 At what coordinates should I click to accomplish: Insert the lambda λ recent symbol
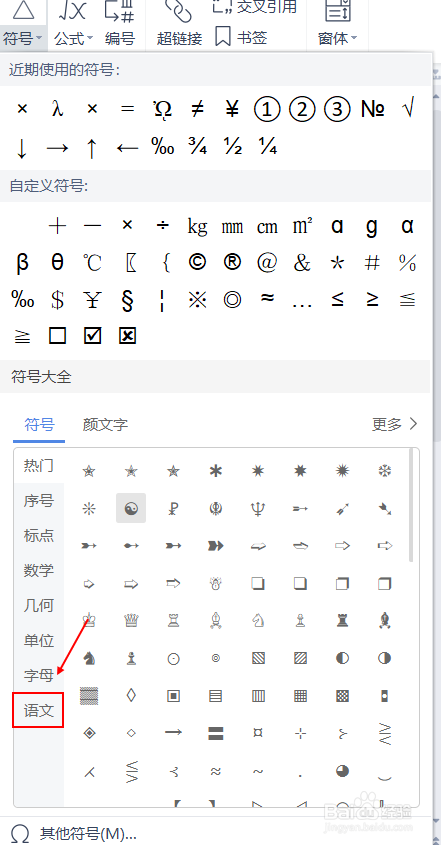pyautogui.click(x=57, y=109)
